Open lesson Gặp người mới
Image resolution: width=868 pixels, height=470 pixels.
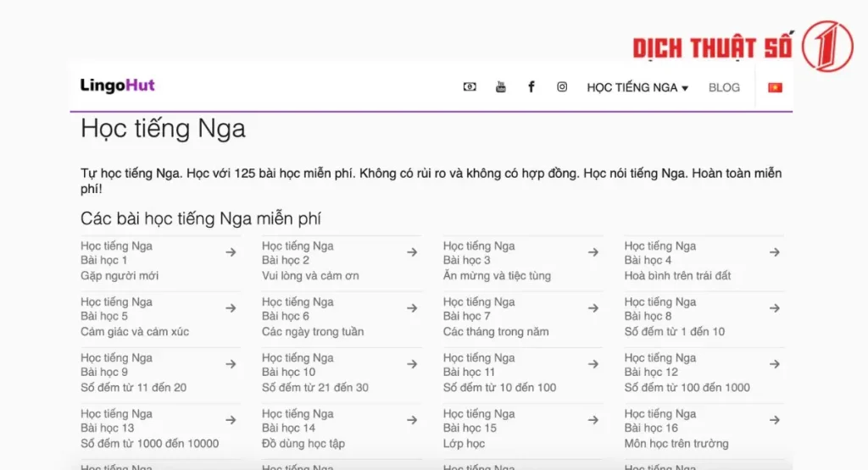[120, 275]
